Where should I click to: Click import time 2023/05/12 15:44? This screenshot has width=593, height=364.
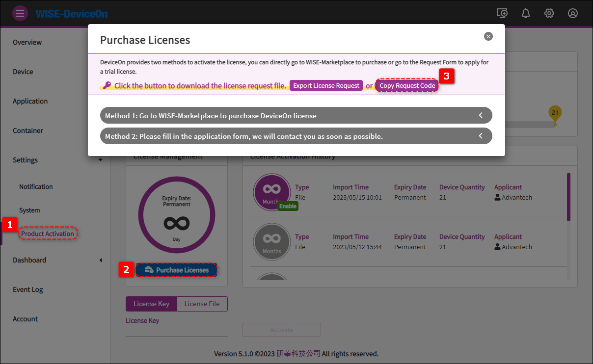(357, 247)
